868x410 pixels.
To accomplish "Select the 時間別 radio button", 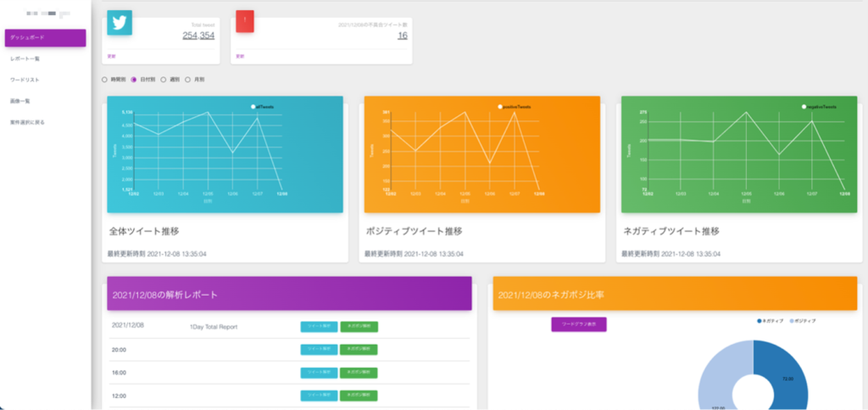I will click(104, 80).
